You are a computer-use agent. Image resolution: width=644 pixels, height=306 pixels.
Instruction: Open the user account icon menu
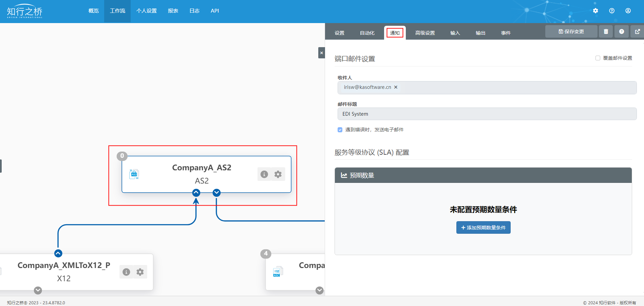point(628,11)
